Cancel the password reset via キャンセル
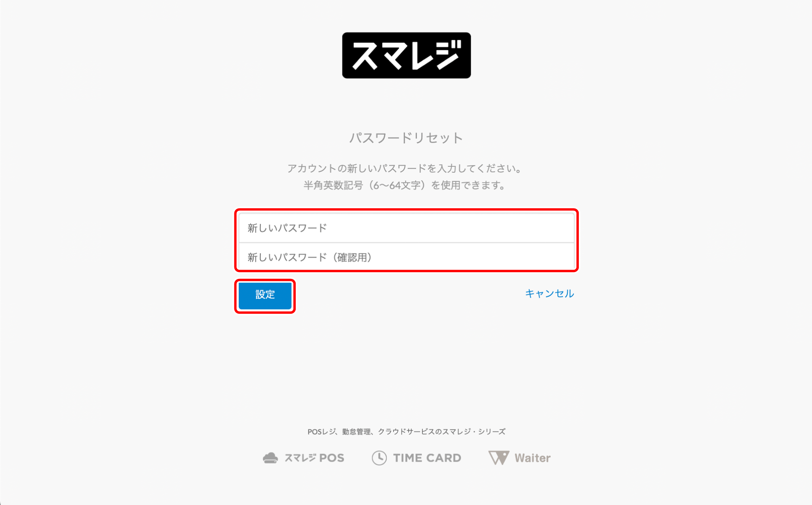 click(x=549, y=293)
